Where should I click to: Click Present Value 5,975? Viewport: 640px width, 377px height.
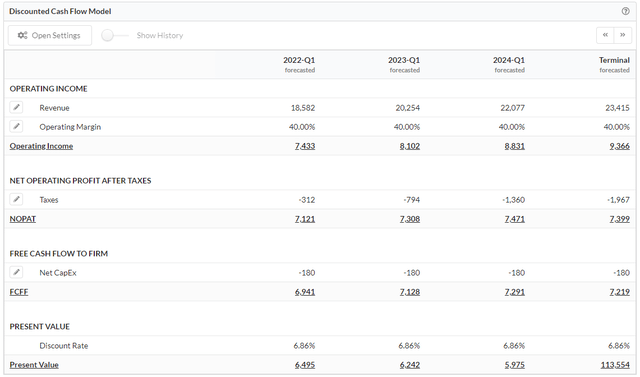click(x=515, y=365)
